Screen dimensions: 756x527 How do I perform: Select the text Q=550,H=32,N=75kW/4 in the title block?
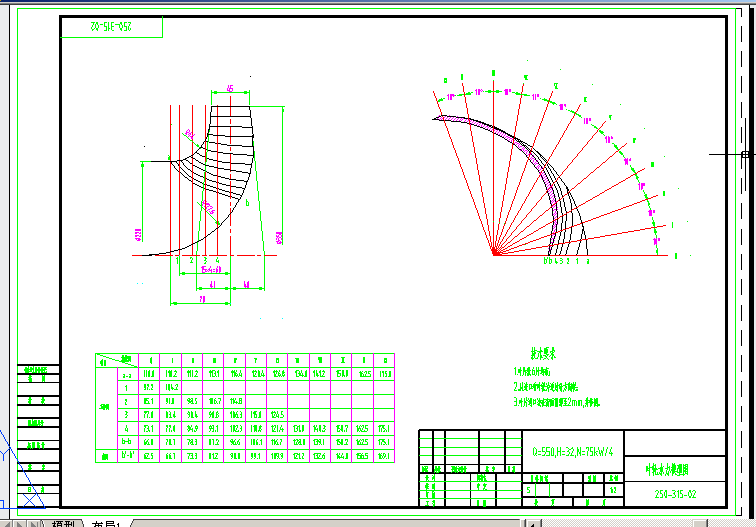[x=573, y=452]
